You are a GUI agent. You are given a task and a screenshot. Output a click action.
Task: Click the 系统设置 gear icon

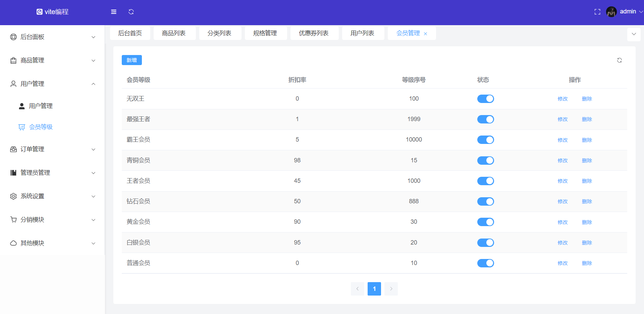click(x=13, y=196)
